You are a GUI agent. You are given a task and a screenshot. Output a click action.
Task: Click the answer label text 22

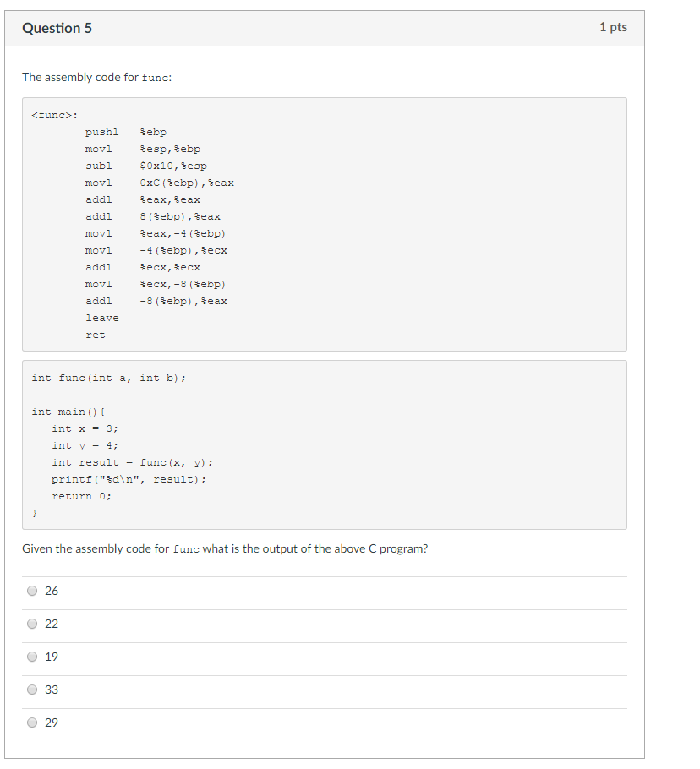tap(52, 624)
